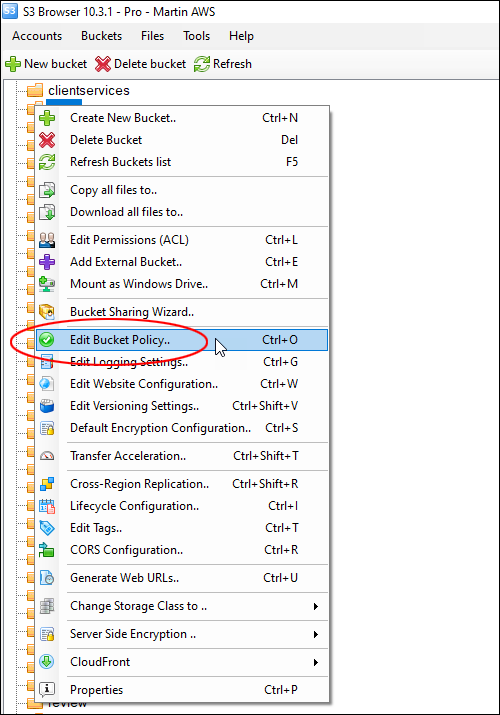Select Refresh Buckets list entry
500x715 pixels.
pos(182,162)
